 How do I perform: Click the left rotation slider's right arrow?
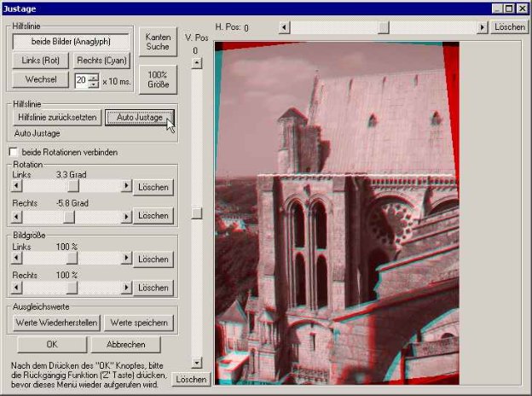pyautogui.click(x=126, y=186)
